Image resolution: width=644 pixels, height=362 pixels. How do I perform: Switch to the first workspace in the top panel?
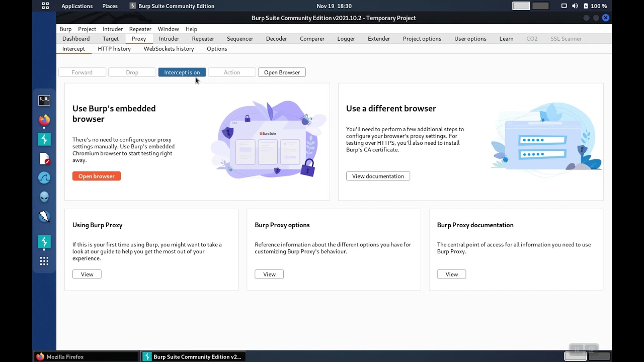(521, 6)
